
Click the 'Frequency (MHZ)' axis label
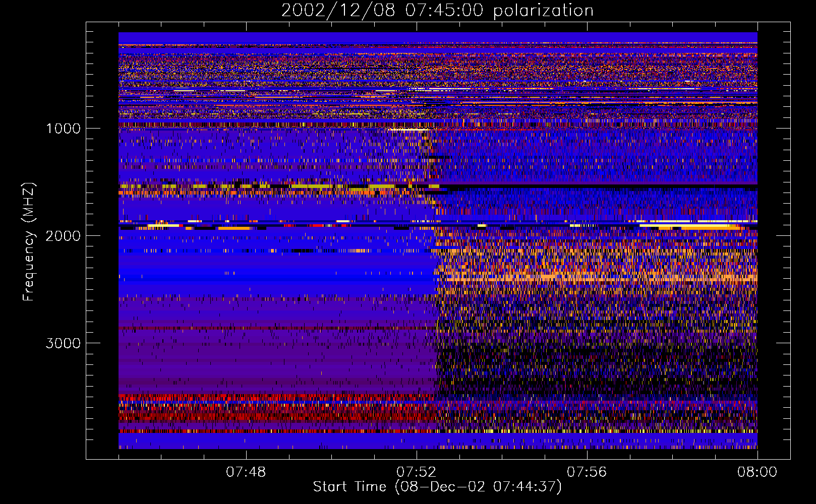[29, 242]
